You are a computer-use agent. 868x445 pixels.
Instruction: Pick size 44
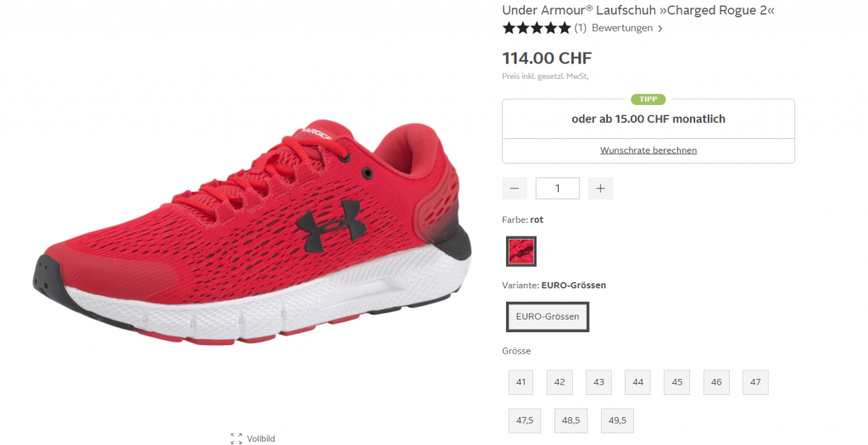637,382
